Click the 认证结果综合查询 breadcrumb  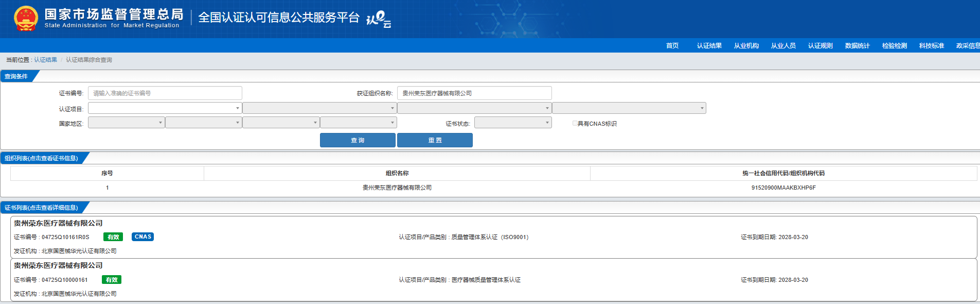point(89,60)
